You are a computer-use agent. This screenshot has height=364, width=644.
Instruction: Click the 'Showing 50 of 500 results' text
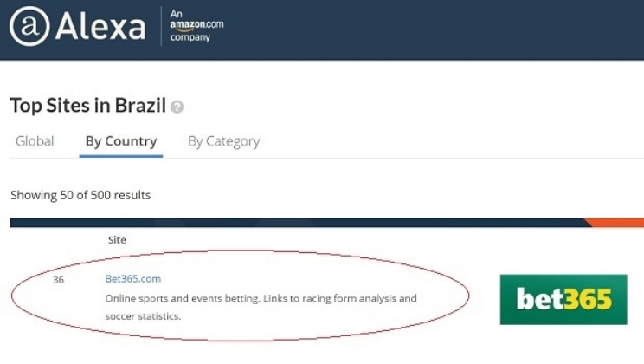click(80, 195)
